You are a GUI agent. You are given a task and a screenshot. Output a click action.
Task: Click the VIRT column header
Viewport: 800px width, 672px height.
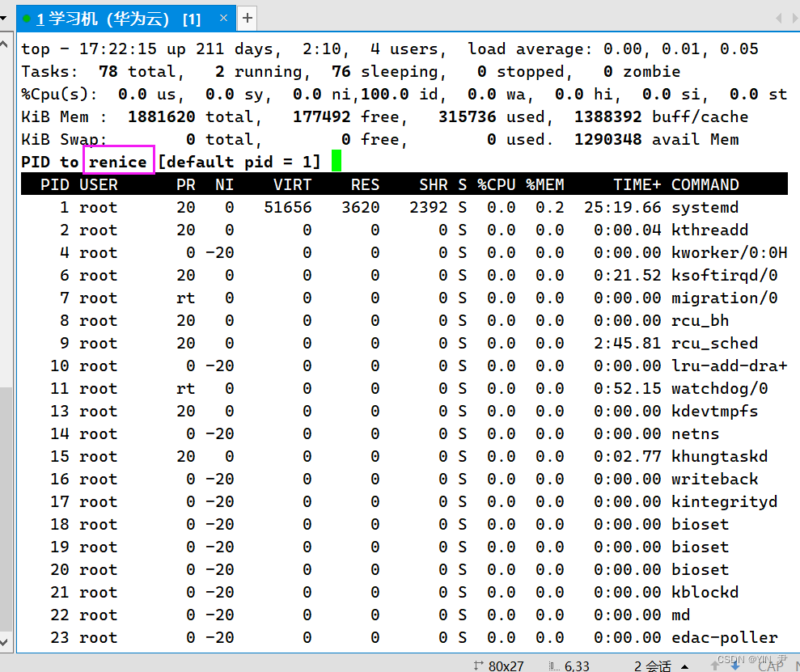click(292, 184)
